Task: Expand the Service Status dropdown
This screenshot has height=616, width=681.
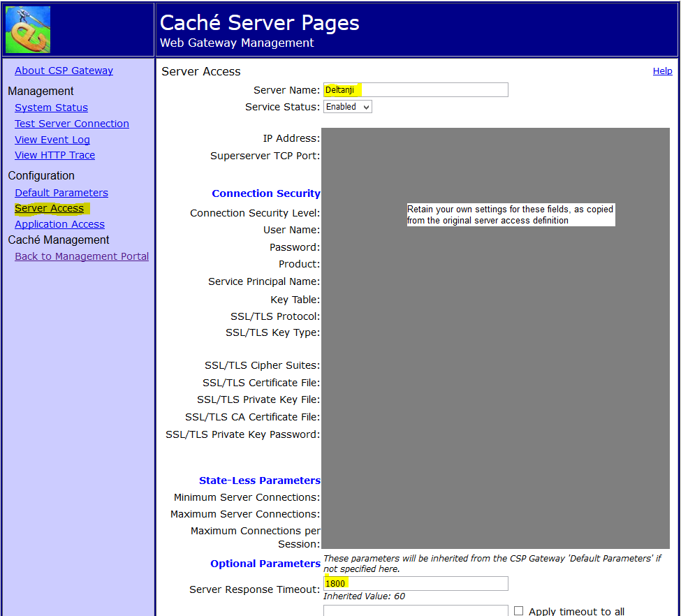Action: (x=348, y=107)
